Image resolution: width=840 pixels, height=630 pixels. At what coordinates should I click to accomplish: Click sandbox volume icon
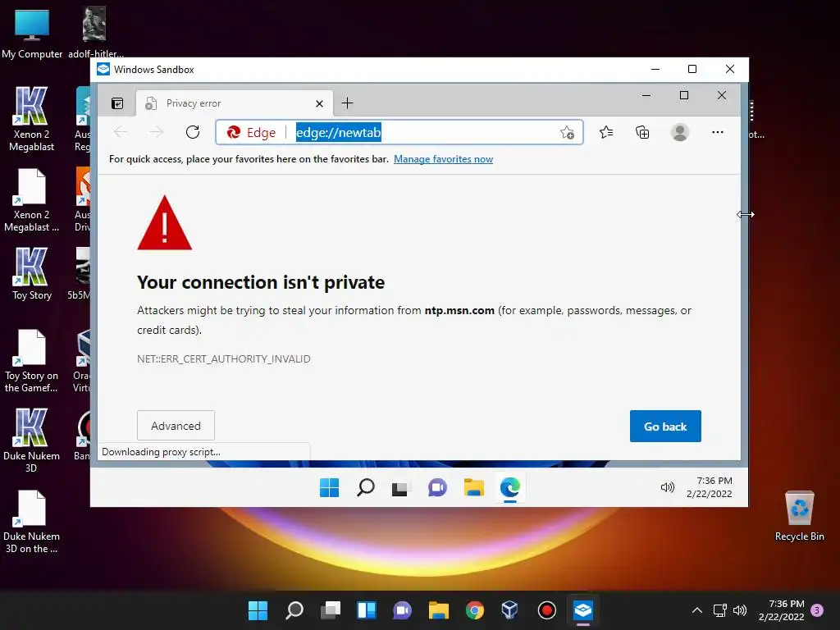pos(667,487)
